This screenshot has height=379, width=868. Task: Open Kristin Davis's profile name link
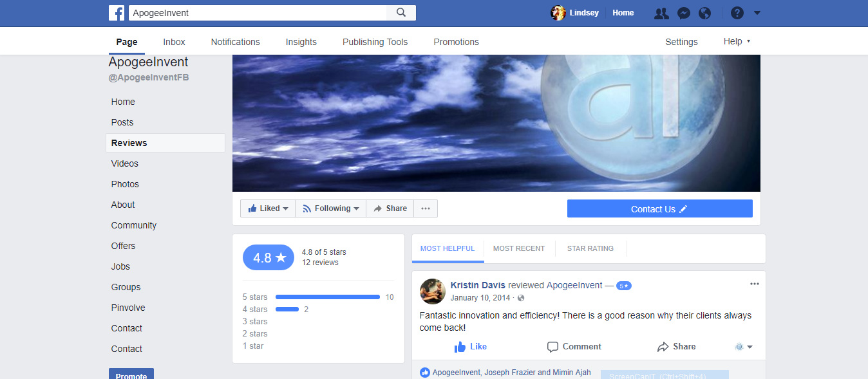click(478, 285)
